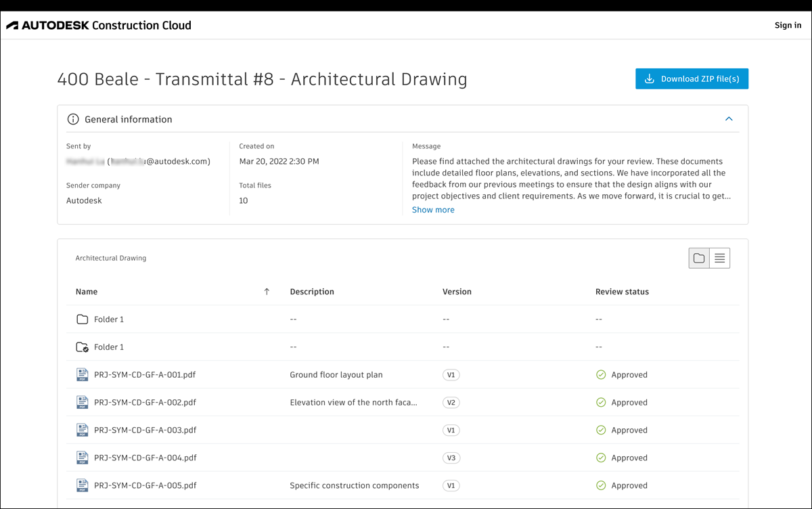Viewport: 812px width, 509px height.
Task: Open PRJ-SYM-CD-GF-A-005.pdf file
Action: point(145,485)
